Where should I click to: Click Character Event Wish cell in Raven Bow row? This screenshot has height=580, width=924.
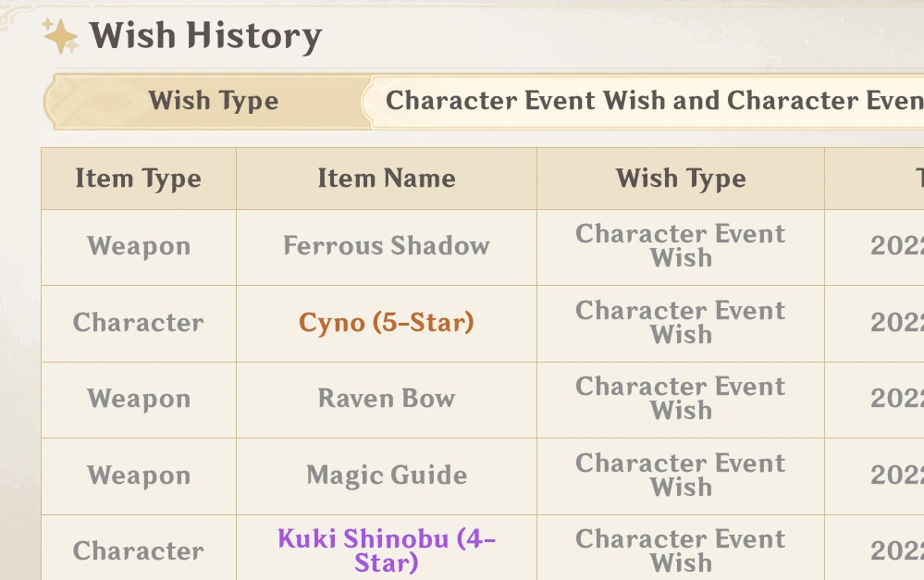tap(681, 399)
